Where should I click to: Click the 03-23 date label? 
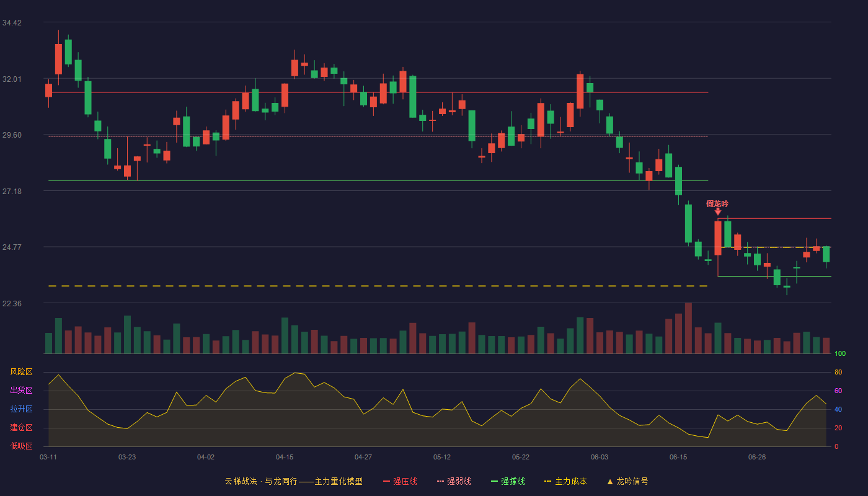pyautogui.click(x=127, y=457)
